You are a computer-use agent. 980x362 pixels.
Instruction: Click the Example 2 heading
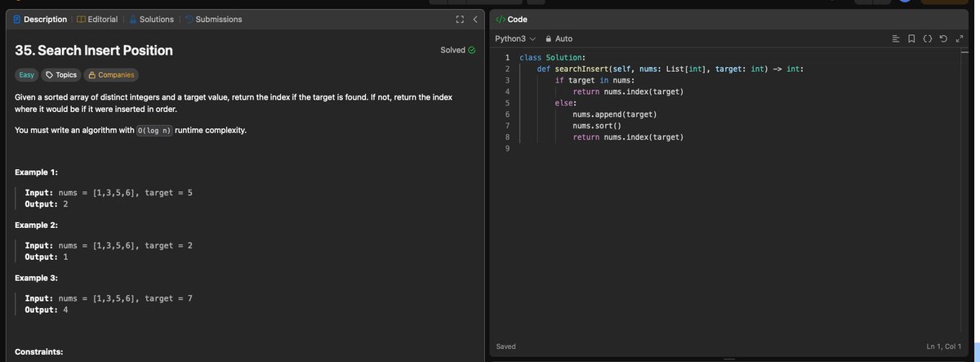(x=36, y=225)
